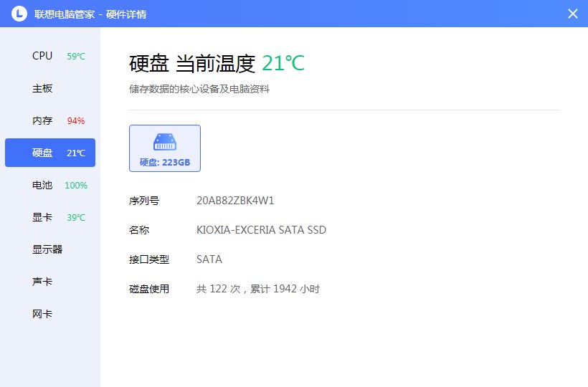The width and height of the screenshot is (588, 387).
Task: Click disk name KIOXIA-EXCERIA SATA SSD
Action: click(262, 229)
